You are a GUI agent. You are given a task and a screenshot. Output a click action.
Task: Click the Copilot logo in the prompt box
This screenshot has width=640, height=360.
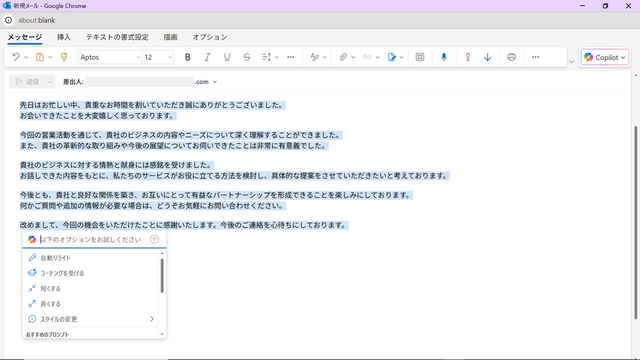pos(32,240)
